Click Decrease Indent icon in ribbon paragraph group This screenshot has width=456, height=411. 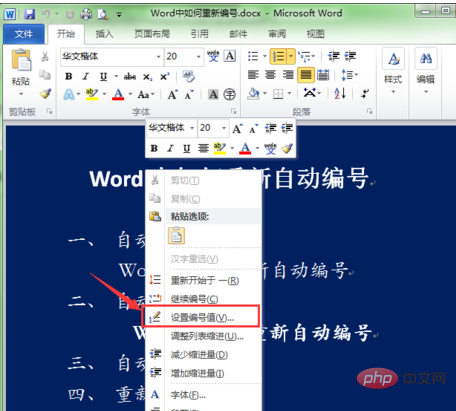point(333,56)
